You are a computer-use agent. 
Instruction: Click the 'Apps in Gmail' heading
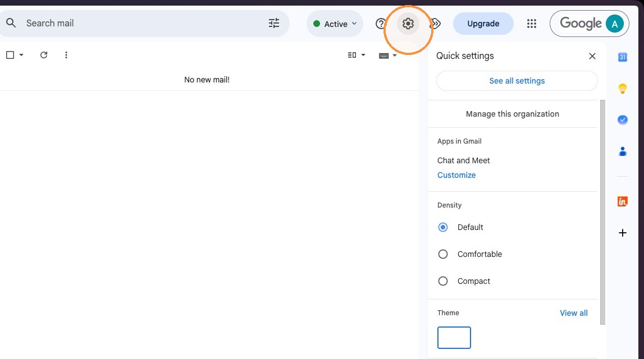tap(459, 141)
